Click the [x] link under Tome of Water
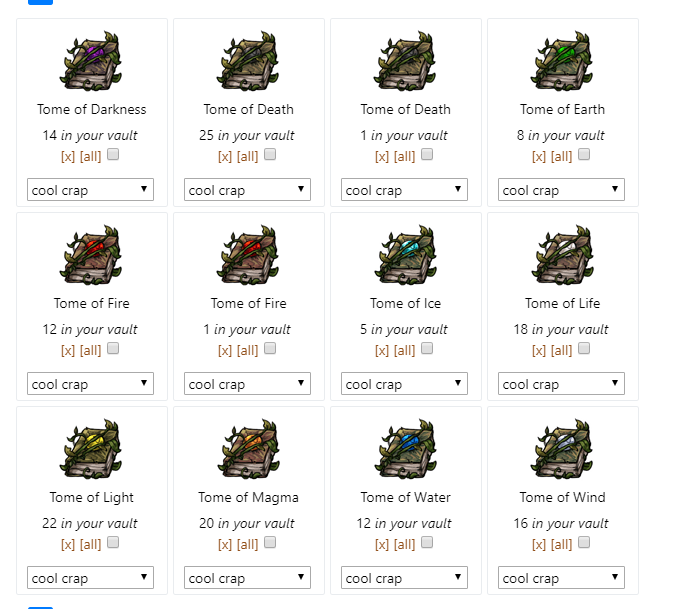The image size is (673, 609). [x=382, y=545]
